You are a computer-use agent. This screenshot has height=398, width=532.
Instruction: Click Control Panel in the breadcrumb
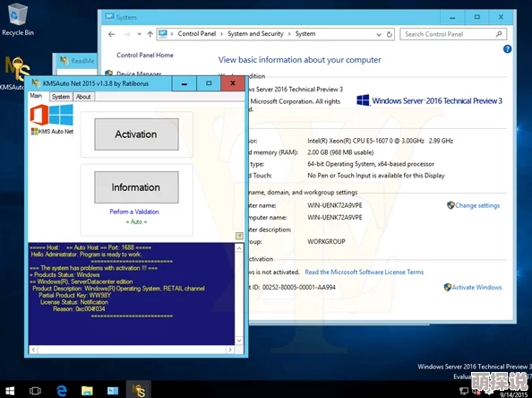(197, 34)
